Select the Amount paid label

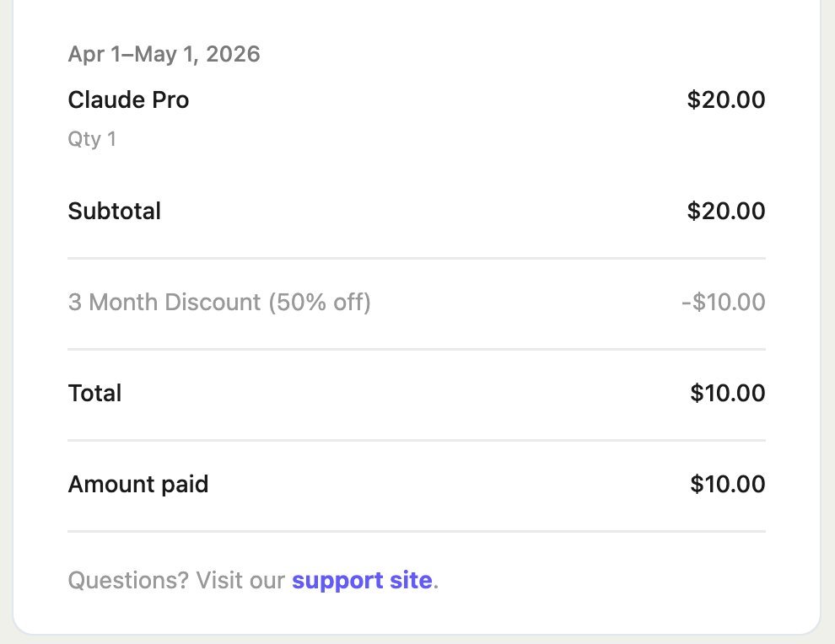(x=138, y=485)
